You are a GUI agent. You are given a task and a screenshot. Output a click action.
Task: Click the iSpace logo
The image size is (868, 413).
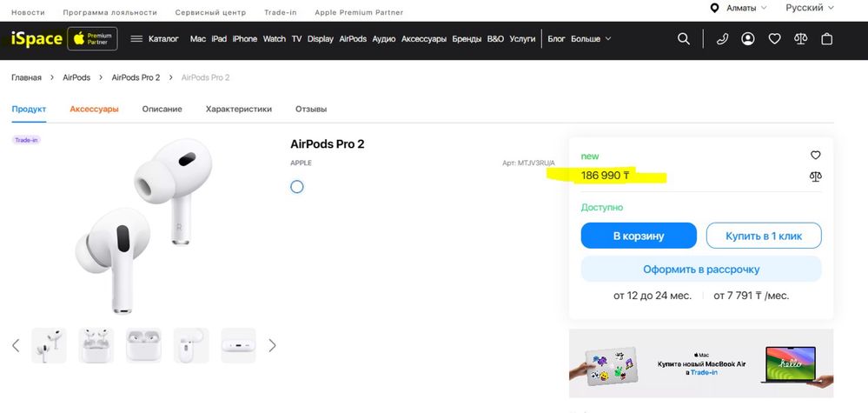click(x=36, y=39)
